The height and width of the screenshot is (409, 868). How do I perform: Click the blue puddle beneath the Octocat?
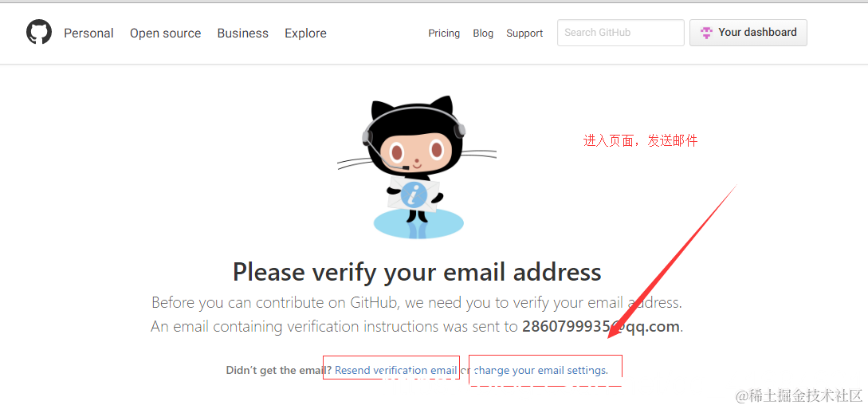(x=418, y=223)
